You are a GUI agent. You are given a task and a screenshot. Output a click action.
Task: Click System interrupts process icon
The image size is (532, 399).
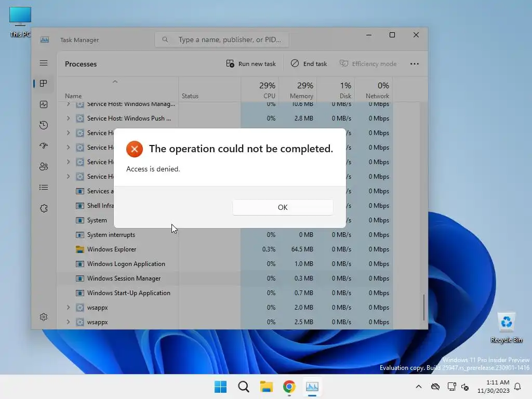[x=79, y=235]
